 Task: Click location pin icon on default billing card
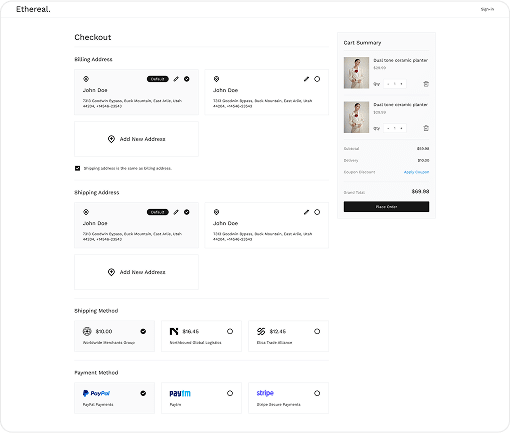[x=86, y=79]
